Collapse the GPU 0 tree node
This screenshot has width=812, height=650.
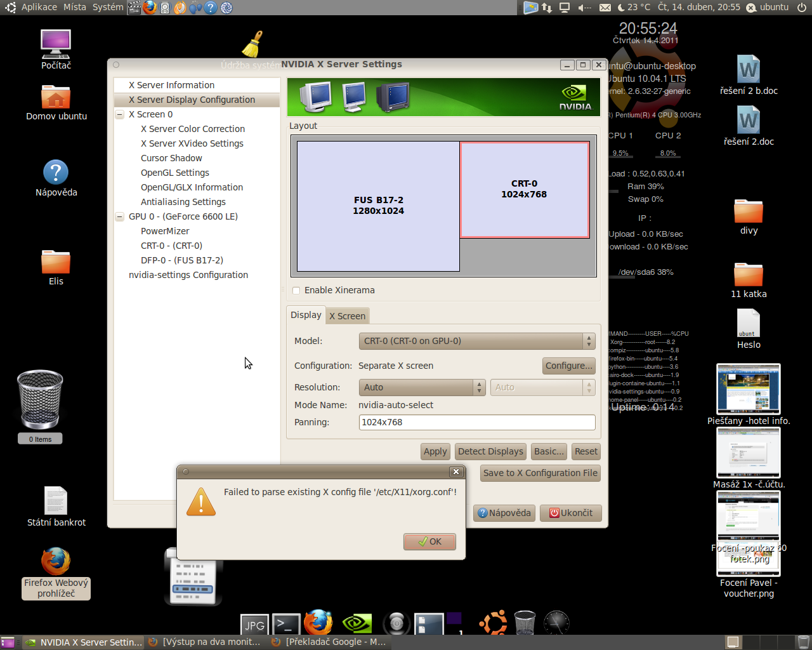tap(119, 217)
